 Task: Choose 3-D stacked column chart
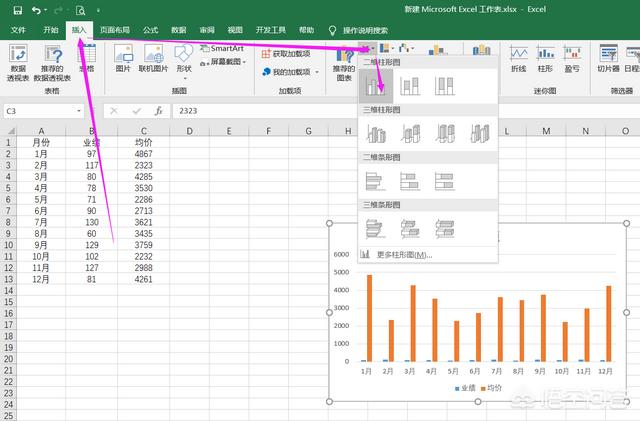pyautogui.click(x=410, y=134)
